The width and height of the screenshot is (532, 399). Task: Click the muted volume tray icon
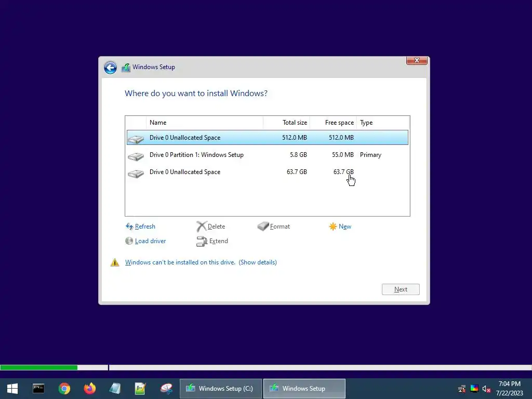coord(486,389)
